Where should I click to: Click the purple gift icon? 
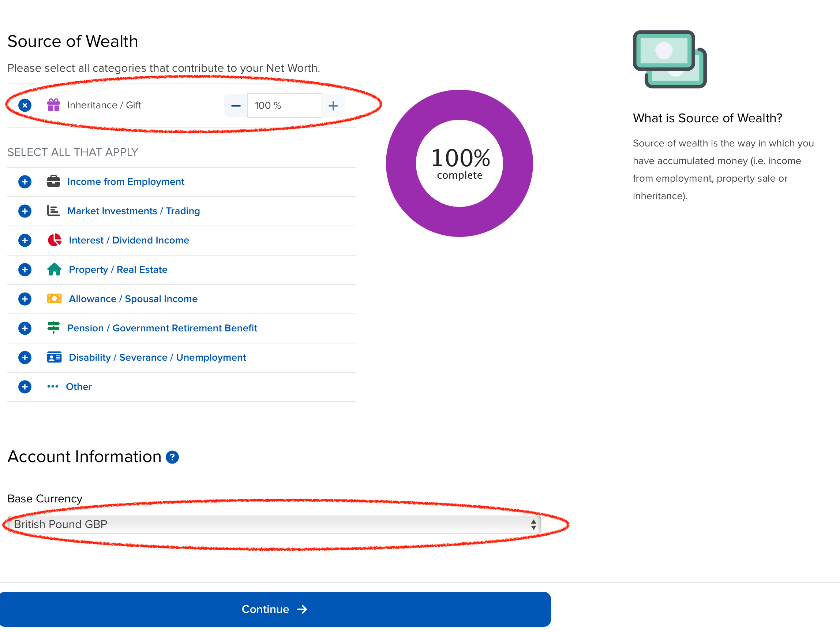[53, 105]
